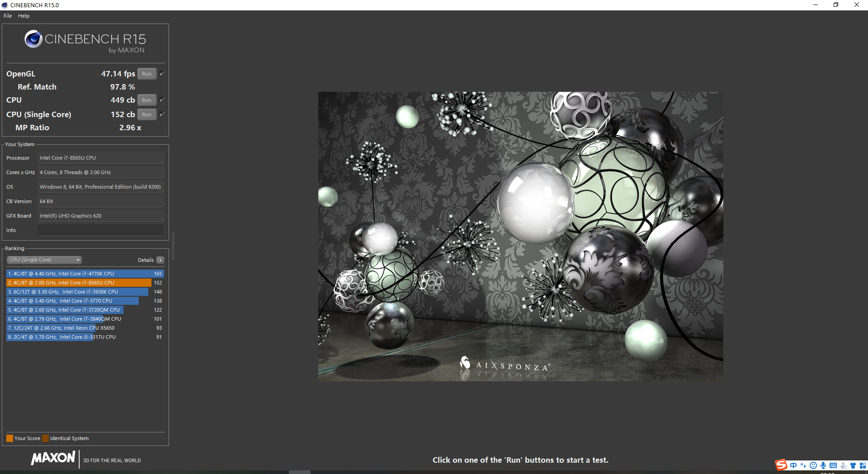The width and height of the screenshot is (868, 474).
Task: Open the File menu
Action: coord(8,16)
